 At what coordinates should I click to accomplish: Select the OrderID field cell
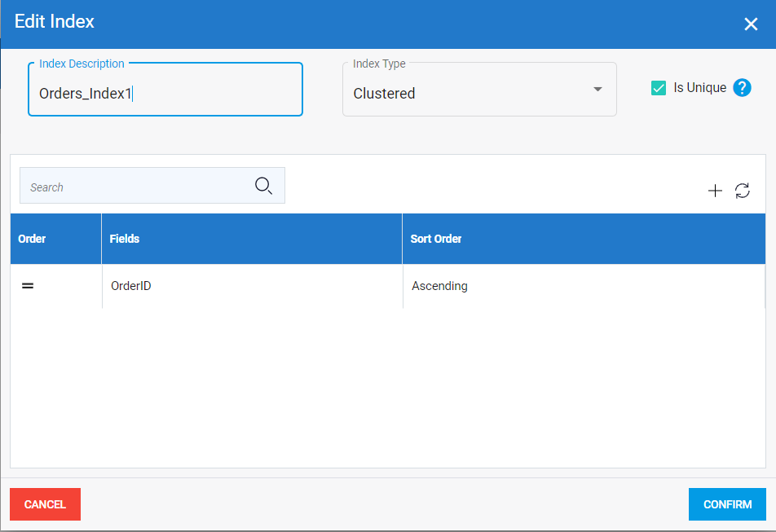pyautogui.click(x=131, y=286)
